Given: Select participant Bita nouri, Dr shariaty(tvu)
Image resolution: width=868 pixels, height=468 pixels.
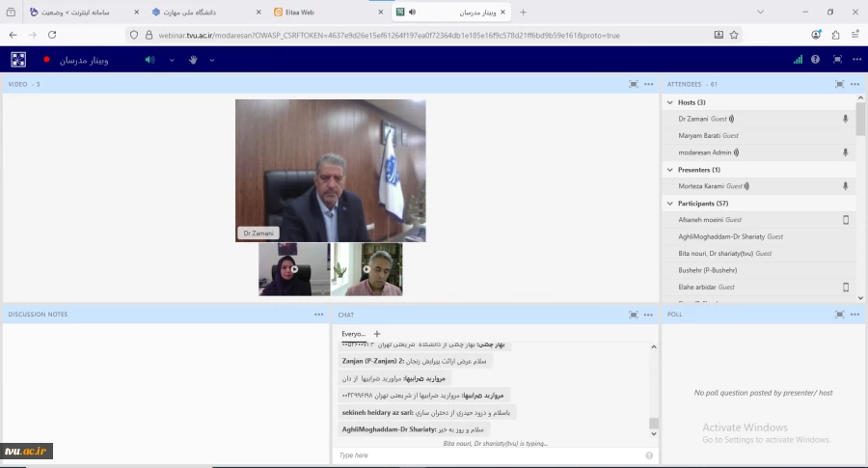Looking at the screenshot, I should (759, 253).
